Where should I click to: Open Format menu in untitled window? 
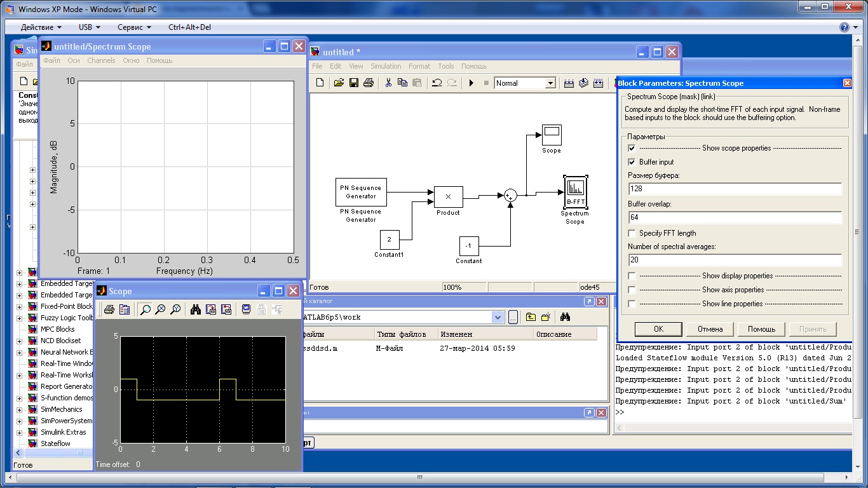click(x=419, y=66)
